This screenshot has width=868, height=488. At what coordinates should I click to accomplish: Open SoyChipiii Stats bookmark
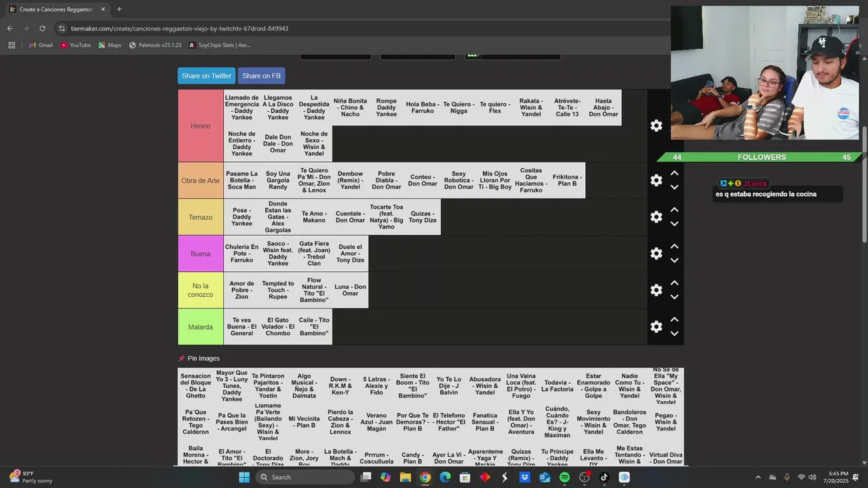click(220, 45)
